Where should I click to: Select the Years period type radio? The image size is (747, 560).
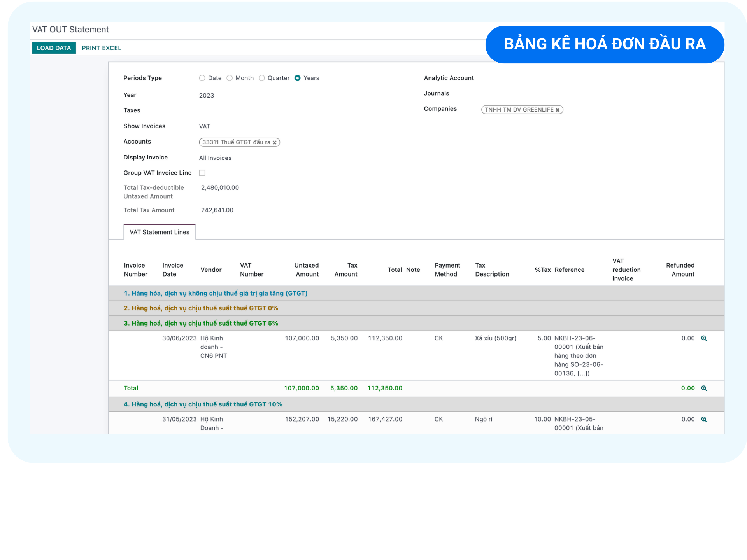(x=298, y=78)
